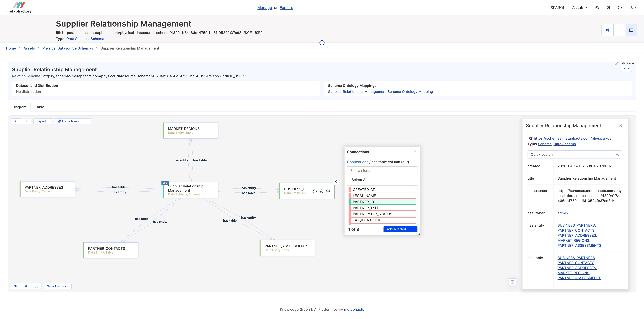
Task: Click the undo arrow in diagram toolbar
Action: pyautogui.click(x=16, y=121)
